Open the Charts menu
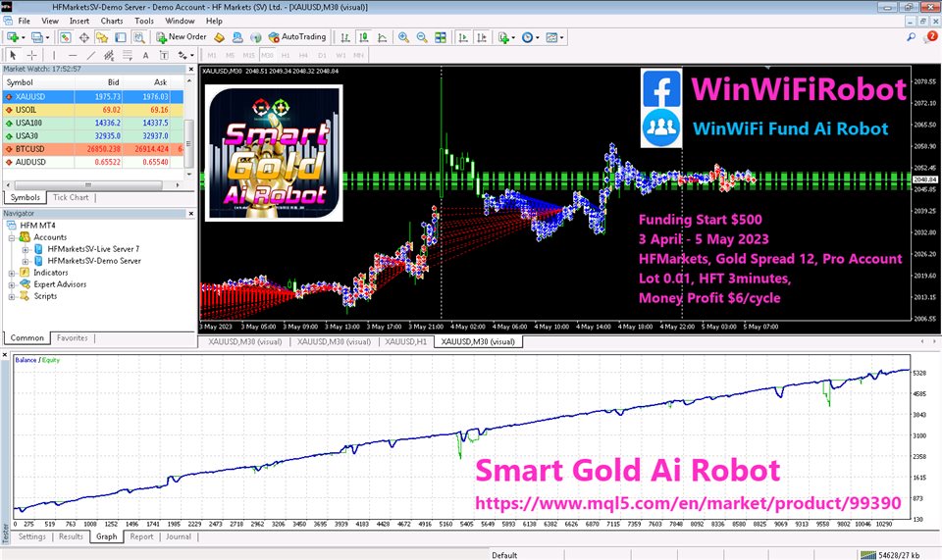The height and width of the screenshot is (560, 942). pos(111,20)
